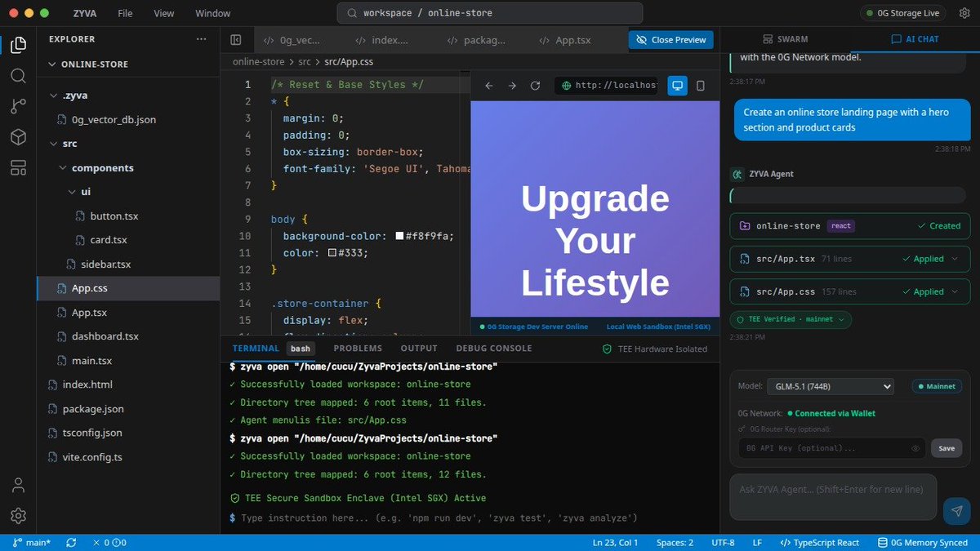
Task: Open the Window menu
Action: [x=213, y=13]
